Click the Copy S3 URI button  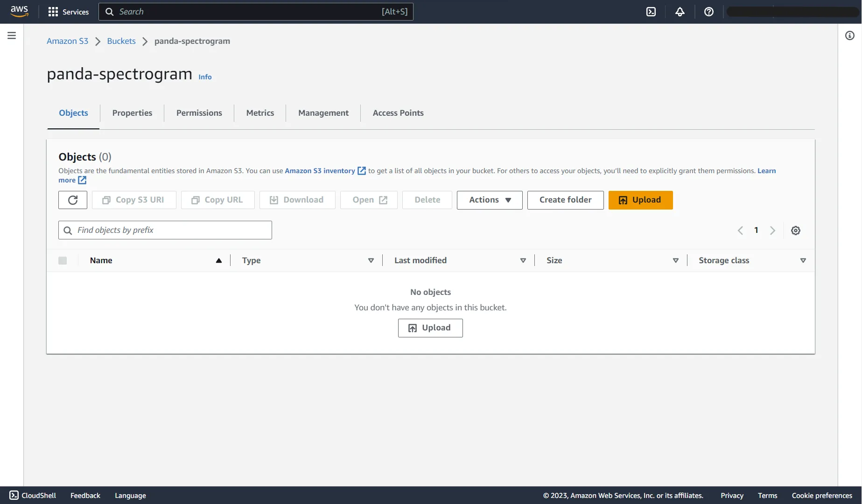[x=134, y=200]
